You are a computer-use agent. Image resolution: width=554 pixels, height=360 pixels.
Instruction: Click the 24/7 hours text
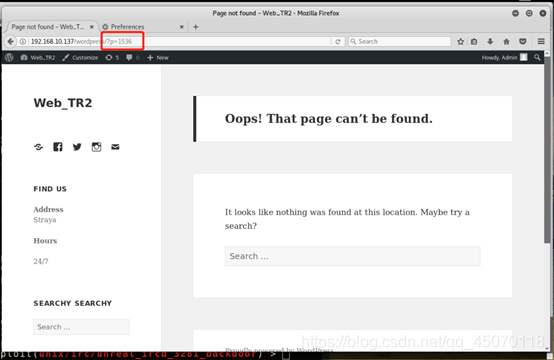pyautogui.click(x=41, y=261)
